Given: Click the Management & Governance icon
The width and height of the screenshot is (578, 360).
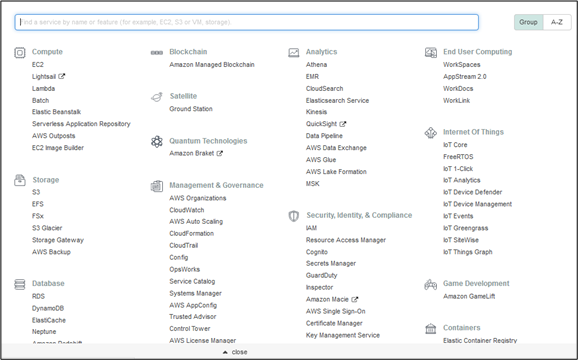Looking at the screenshot, I should tap(157, 186).
